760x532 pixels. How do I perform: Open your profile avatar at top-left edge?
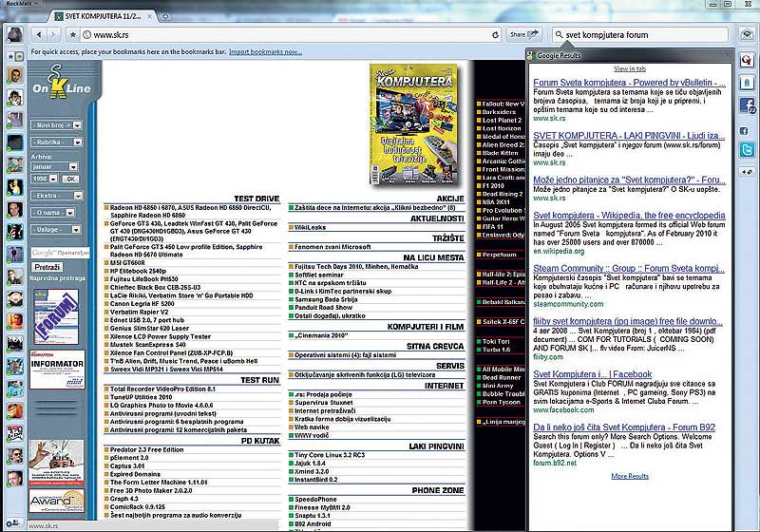pyautogui.click(x=15, y=34)
